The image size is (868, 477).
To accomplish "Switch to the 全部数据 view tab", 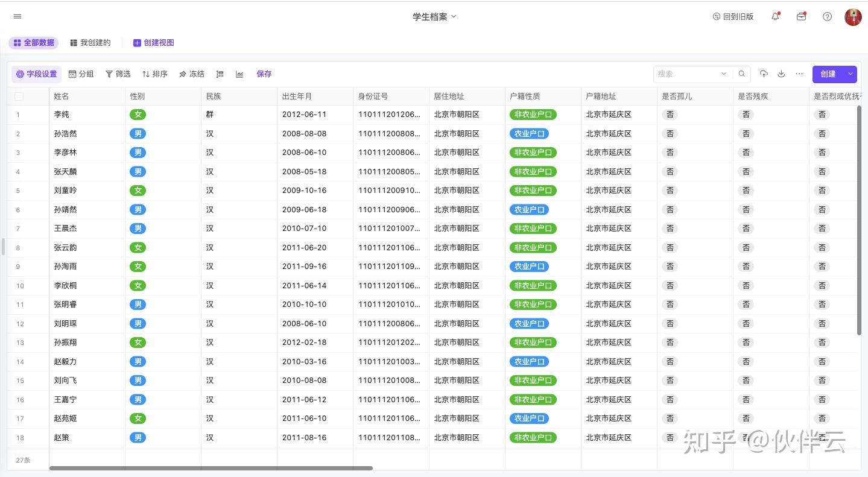I will pos(34,43).
